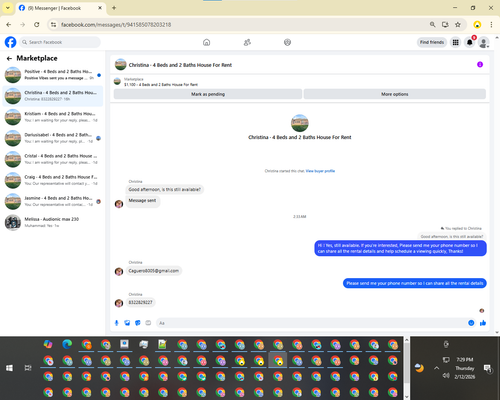The image size is (500, 400).
Task: Open the Windows notification center icon
Action: (488, 368)
